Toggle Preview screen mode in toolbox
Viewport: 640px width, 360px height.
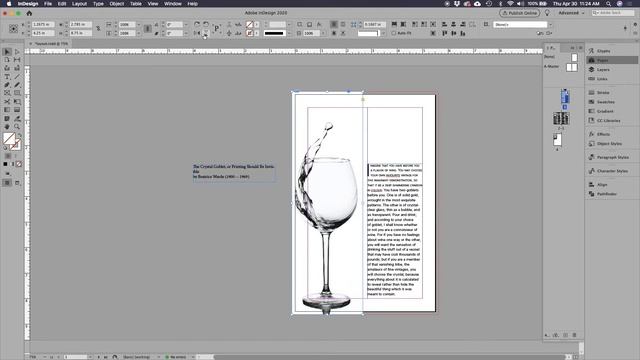click(17, 183)
